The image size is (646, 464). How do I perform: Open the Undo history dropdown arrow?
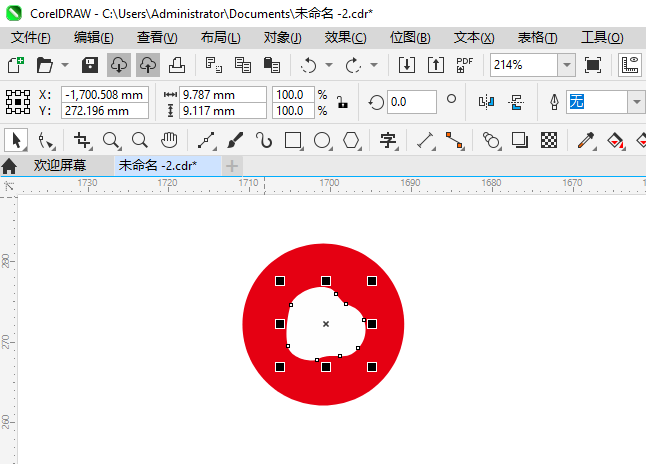point(329,65)
